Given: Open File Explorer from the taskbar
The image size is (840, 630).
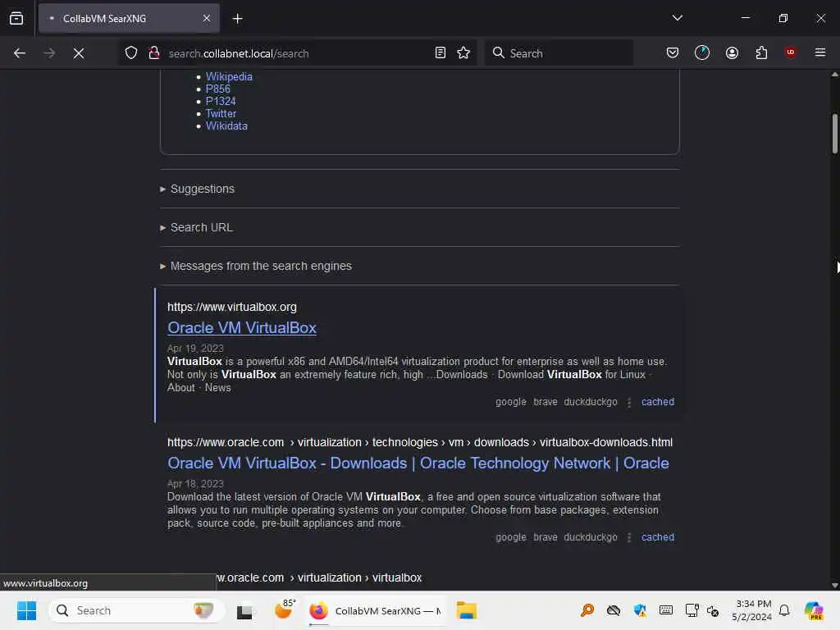Looking at the screenshot, I should tap(467, 610).
